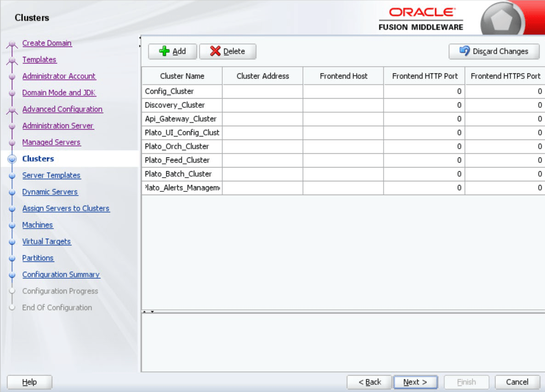Open the Create Domain link
This screenshot has height=392, width=545.
click(47, 43)
